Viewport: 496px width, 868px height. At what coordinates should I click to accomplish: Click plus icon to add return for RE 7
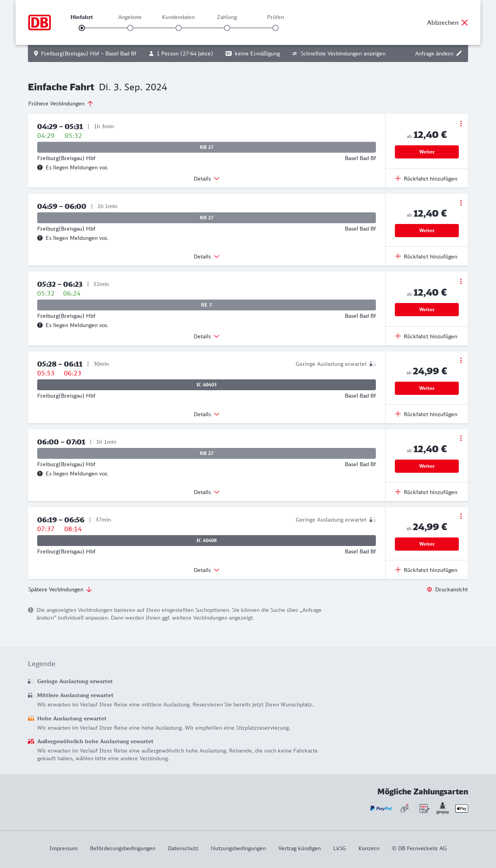(x=398, y=336)
